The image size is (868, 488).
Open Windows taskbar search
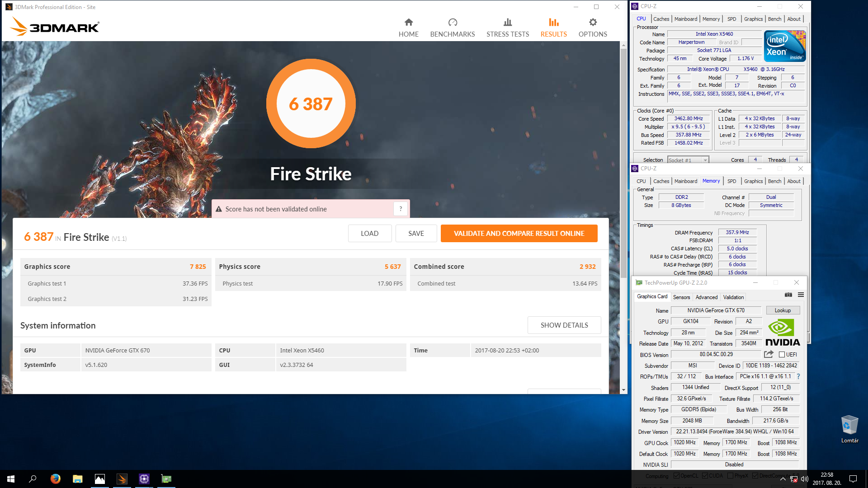(x=33, y=479)
